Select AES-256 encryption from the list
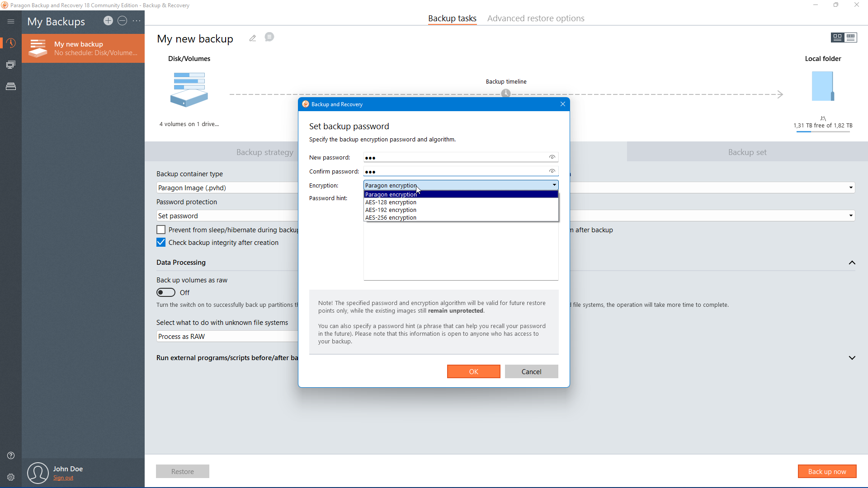Image resolution: width=868 pixels, height=488 pixels. (391, 217)
